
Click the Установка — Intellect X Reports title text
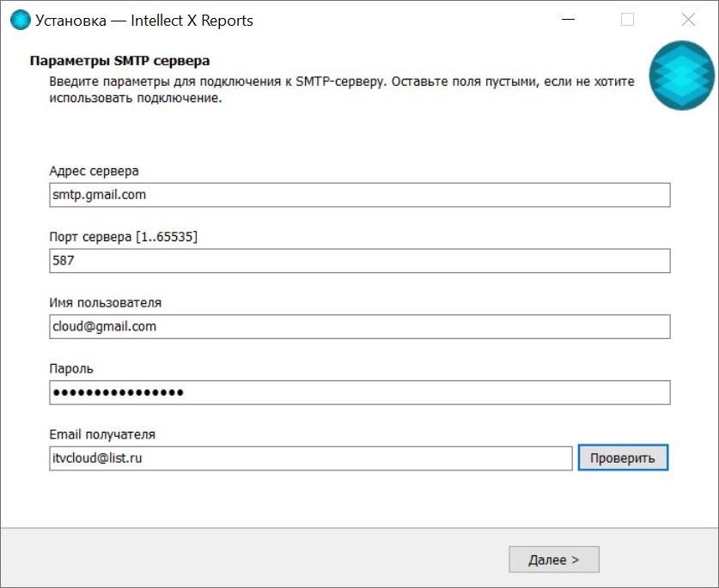click(144, 21)
